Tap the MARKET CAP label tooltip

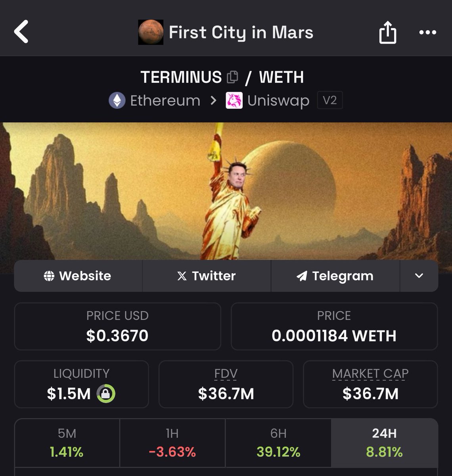(x=370, y=374)
